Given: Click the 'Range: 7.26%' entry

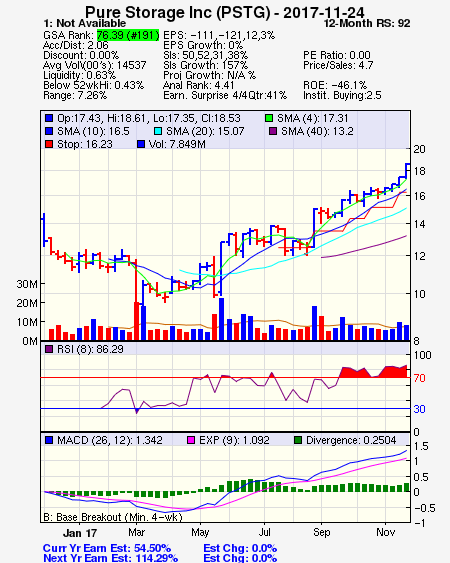Looking at the screenshot, I should (75, 96).
